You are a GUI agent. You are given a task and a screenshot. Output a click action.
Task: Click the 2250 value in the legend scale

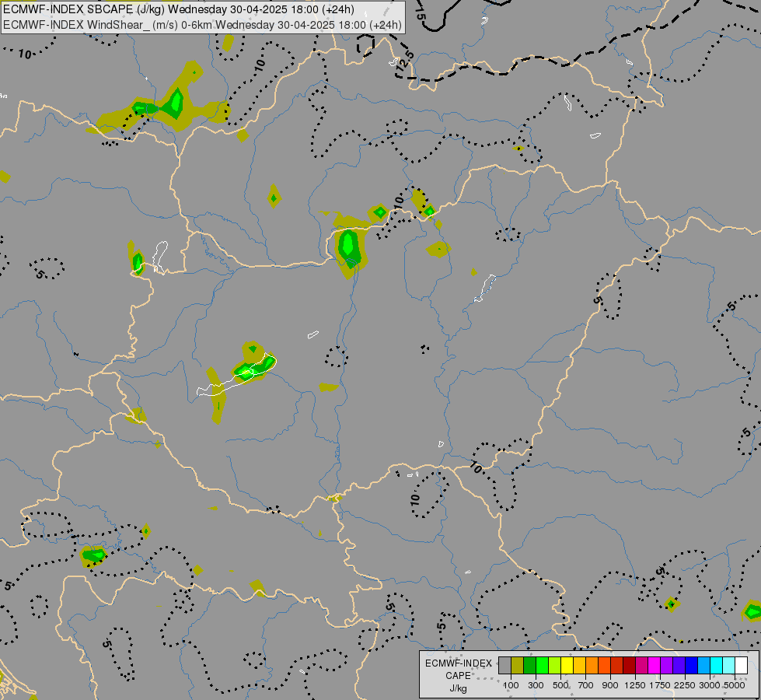pos(685,685)
